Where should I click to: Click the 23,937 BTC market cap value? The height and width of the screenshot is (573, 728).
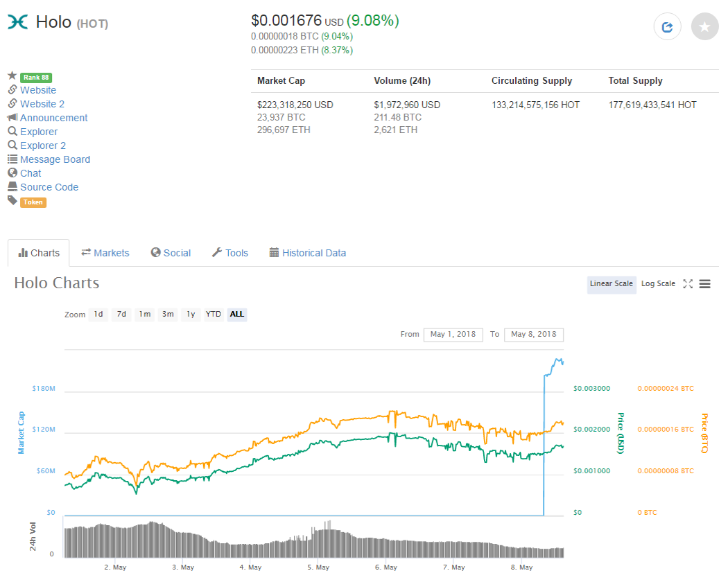[x=281, y=117]
